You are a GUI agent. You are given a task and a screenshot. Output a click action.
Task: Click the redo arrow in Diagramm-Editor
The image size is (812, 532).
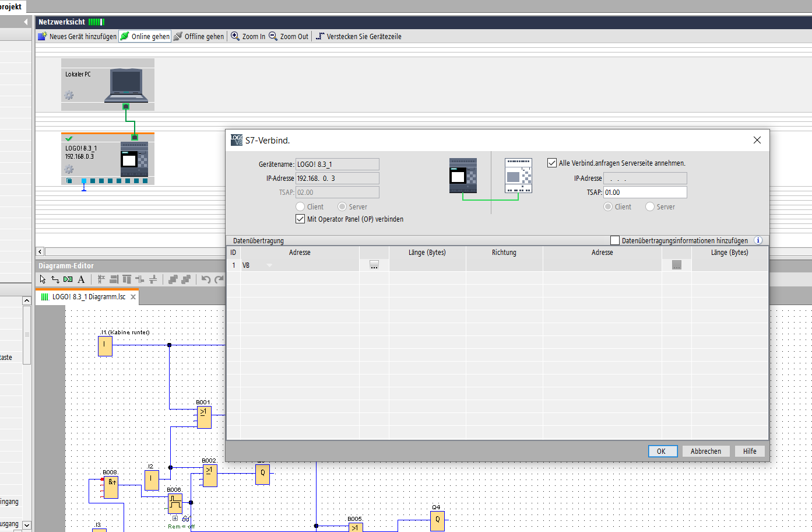(x=219, y=279)
